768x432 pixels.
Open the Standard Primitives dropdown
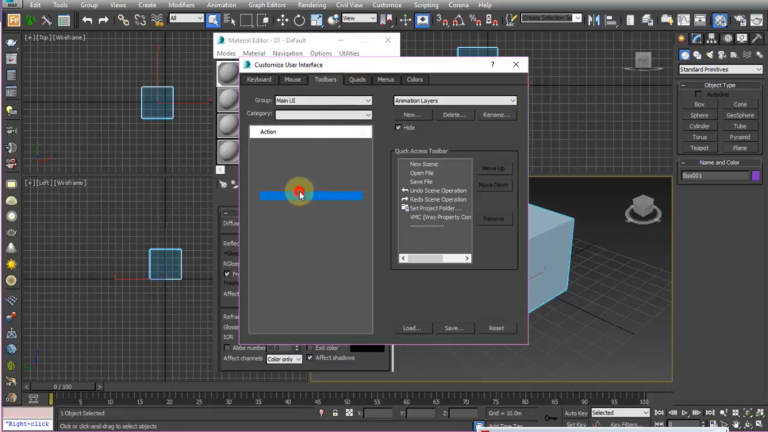click(720, 70)
